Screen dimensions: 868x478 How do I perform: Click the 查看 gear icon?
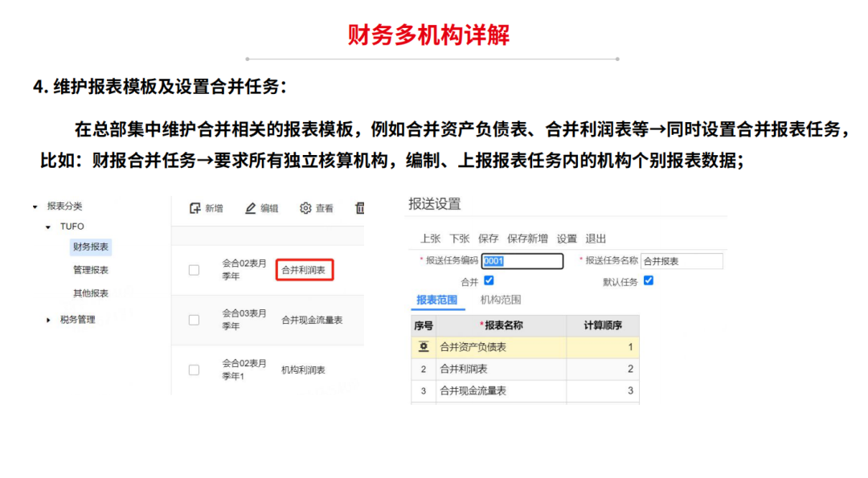[305, 208]
